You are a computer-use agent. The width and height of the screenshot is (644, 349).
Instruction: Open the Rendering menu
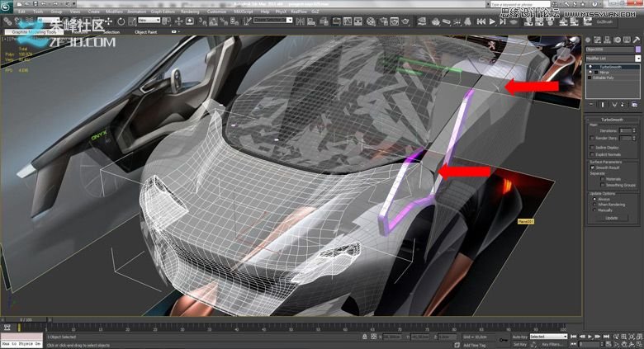(x=190, y=12)
